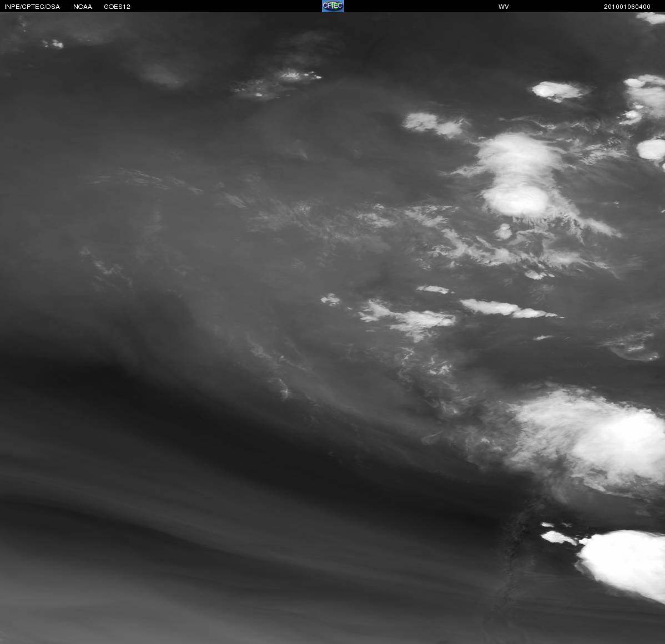Click the CPTEC logo in the header
The width and height of the screenshot is (665, 644).
[x=333, y=6]
